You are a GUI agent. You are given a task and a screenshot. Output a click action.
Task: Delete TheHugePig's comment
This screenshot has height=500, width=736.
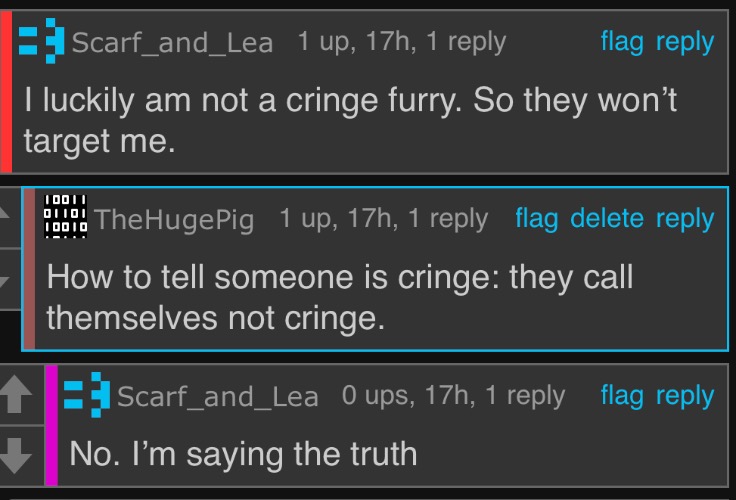click(x=607, y=219)
